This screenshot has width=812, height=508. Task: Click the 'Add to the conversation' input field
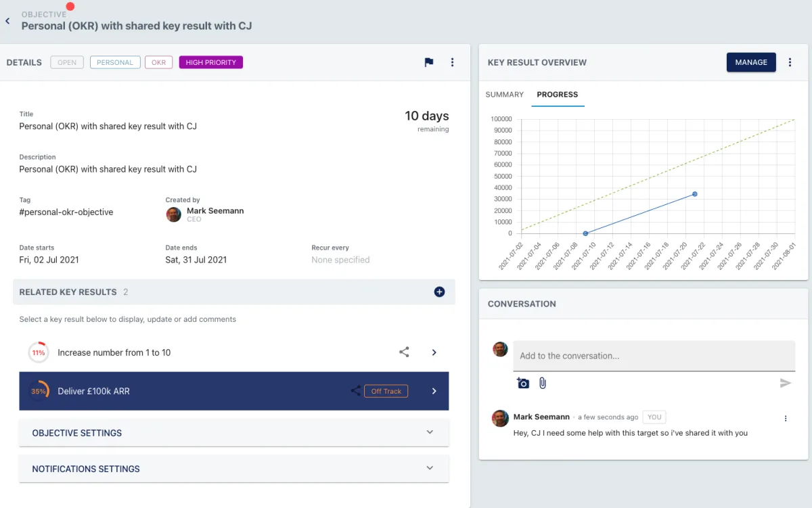click(654, 356)
